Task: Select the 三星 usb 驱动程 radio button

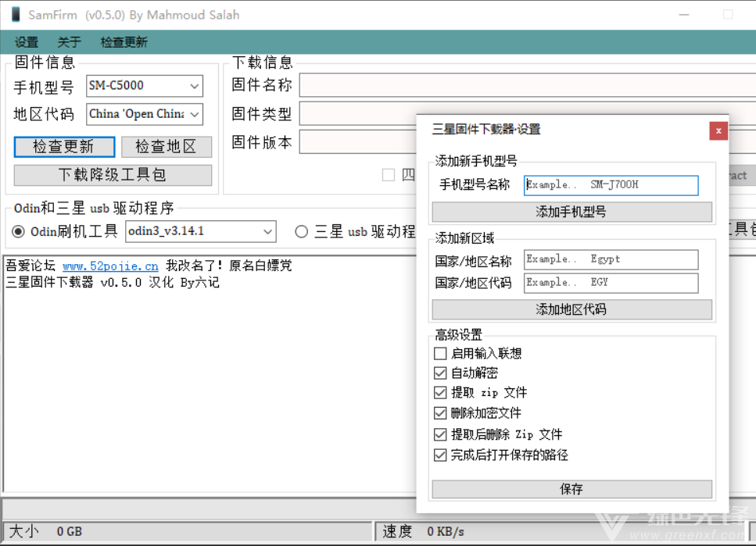Action: point(301,231)
